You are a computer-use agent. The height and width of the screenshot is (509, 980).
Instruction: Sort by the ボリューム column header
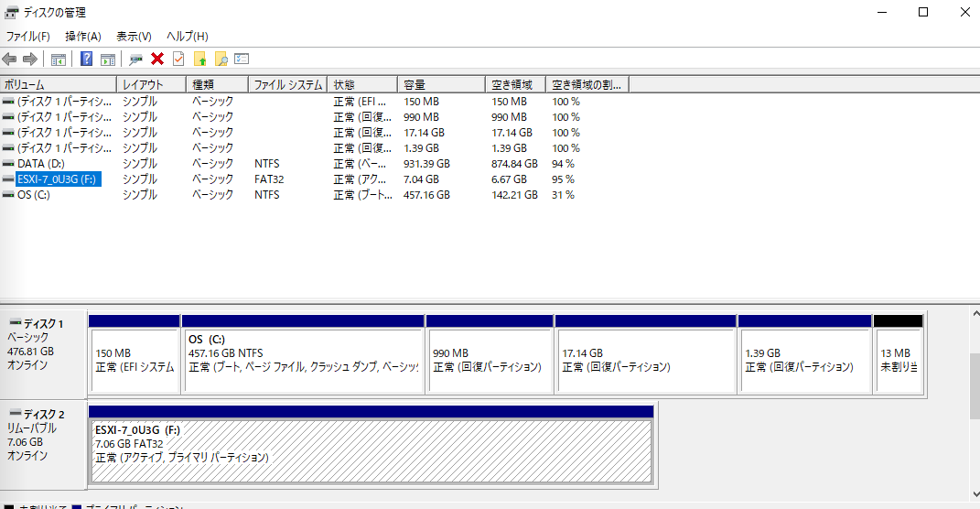(59, 84)
